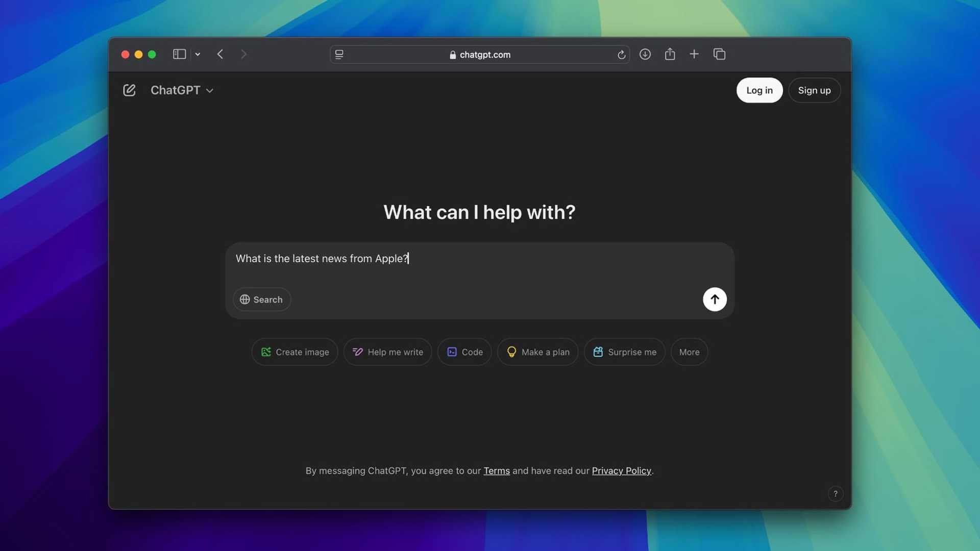Choose the Help me write option
This screenshot has height=551, width=980.
[387, 352]
